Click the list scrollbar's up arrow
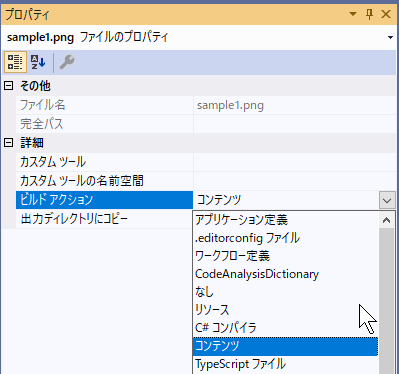The image size is (399, 374). click(x=387, y=220)
